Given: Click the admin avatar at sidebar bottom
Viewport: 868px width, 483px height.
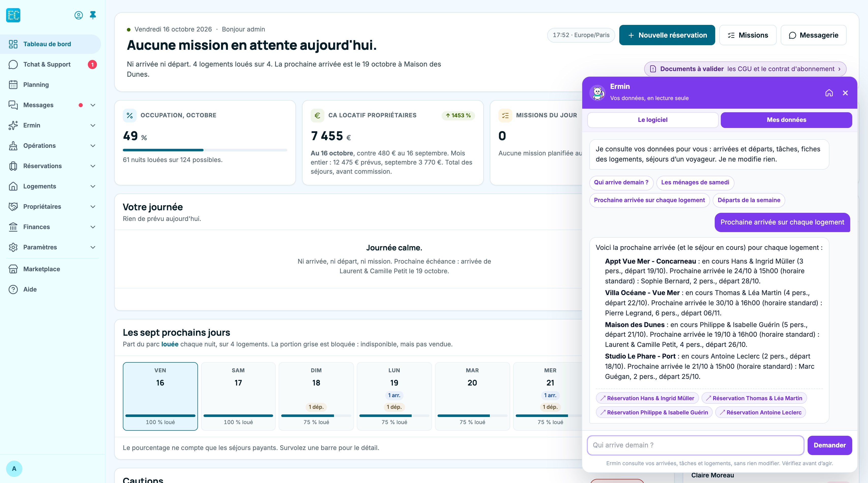Looking at the screenshot, I should (14, 469).
